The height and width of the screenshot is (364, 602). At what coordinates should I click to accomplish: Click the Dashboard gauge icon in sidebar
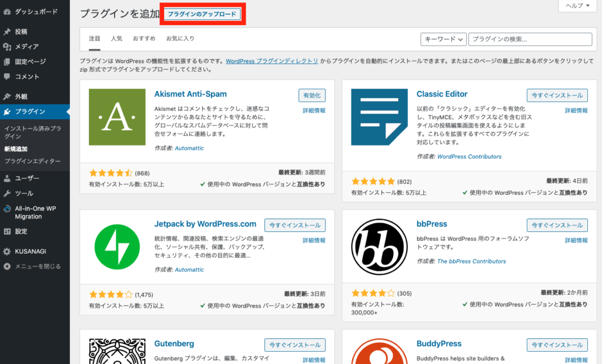point(7,12)
